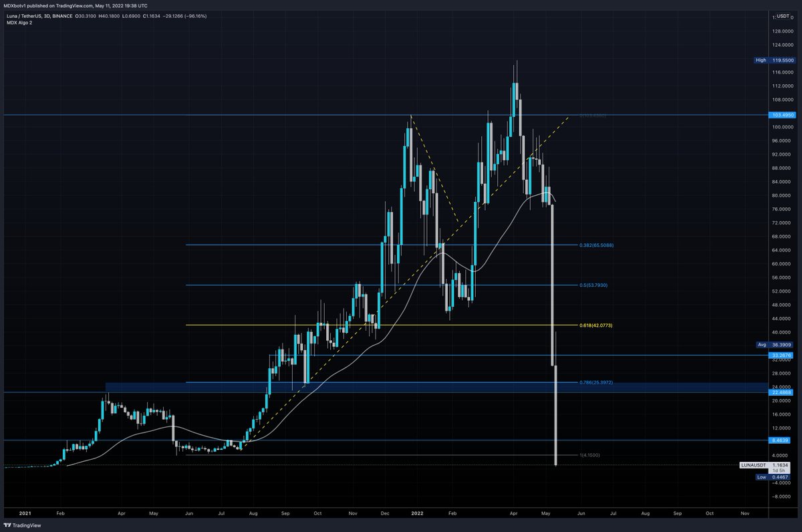
Task: Switch to the 2022 section of the timeline
Action: tap(417, 513)
